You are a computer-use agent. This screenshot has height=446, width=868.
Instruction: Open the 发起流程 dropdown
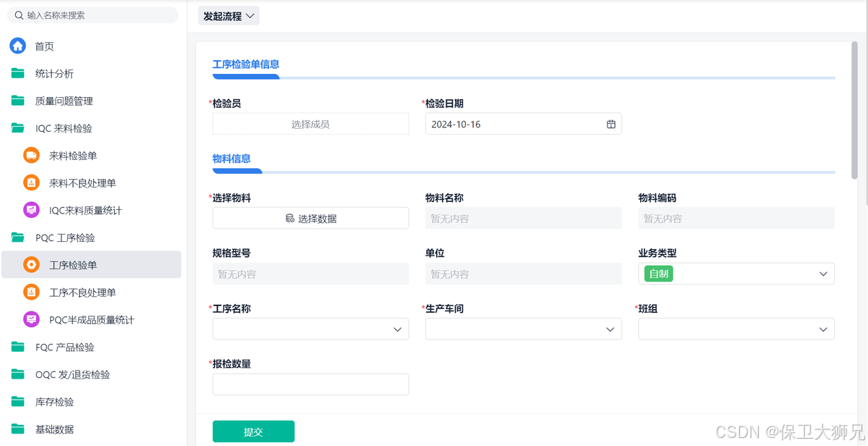coord(229,16)
